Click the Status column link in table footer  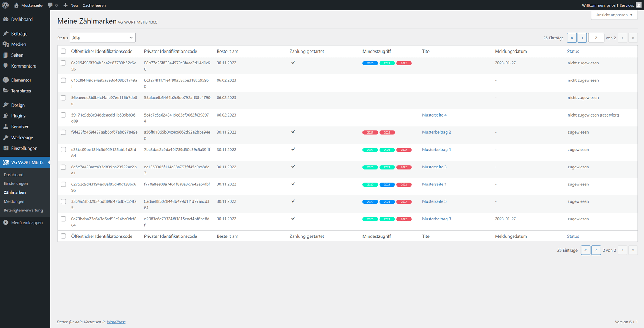[x=573, y=236]
